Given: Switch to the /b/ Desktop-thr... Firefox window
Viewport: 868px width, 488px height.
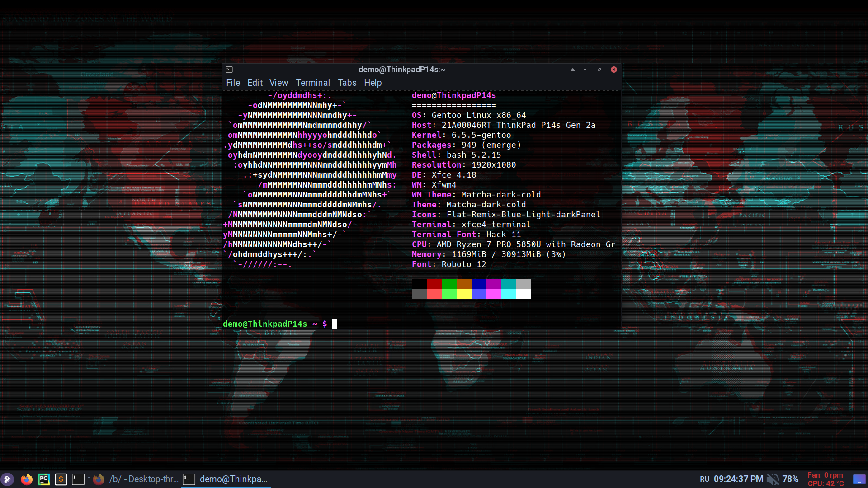Looking at the screenshot, I should pyautogui.click(x=136, y=479).
